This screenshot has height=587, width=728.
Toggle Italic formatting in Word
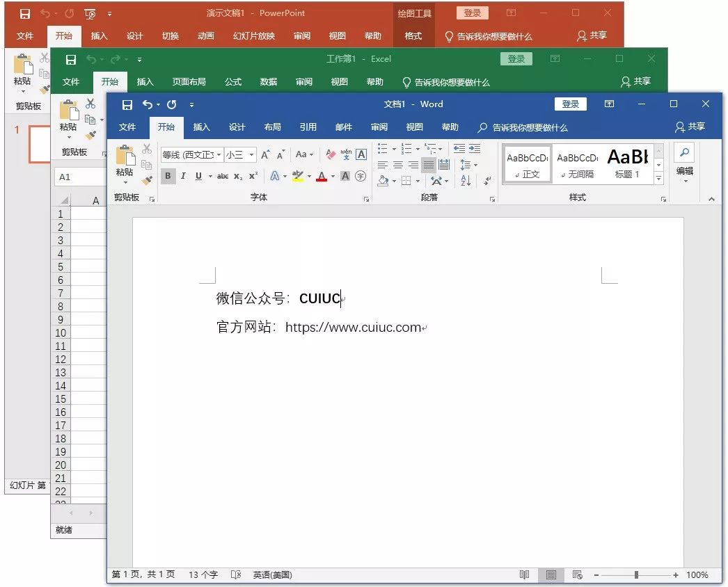point(184,176)
